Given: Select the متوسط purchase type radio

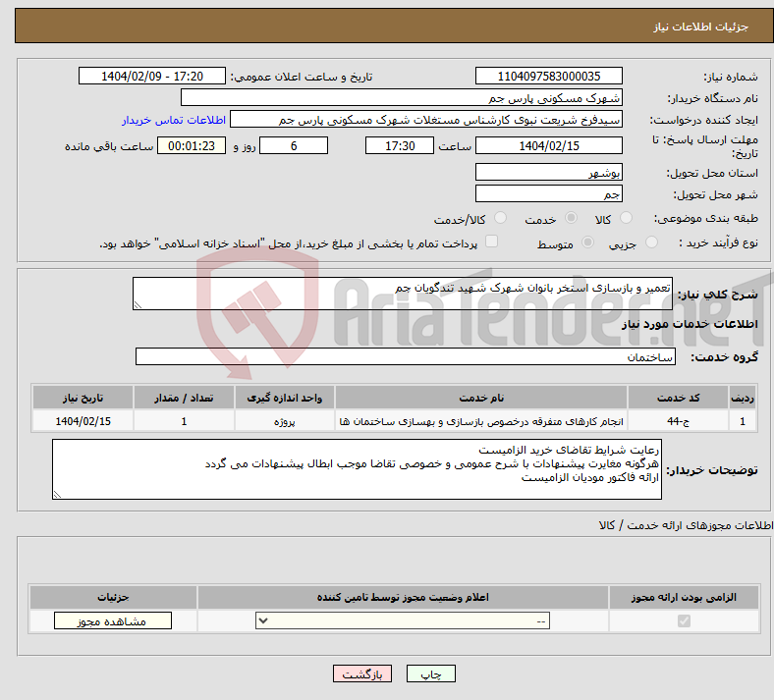Looking at the screenshot, I should click(x=587, y=242).
